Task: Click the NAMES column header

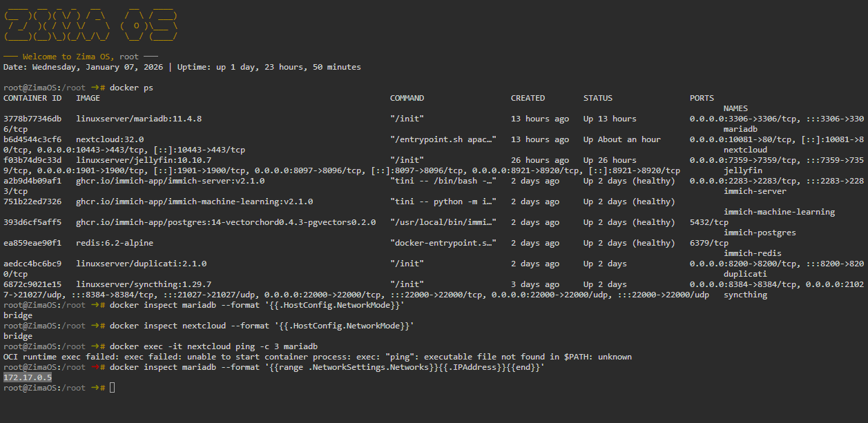Action: click(x=735, y=108)
